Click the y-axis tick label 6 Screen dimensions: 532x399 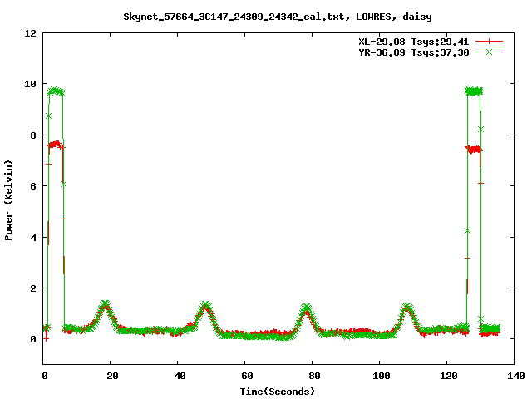click(33, 186)
